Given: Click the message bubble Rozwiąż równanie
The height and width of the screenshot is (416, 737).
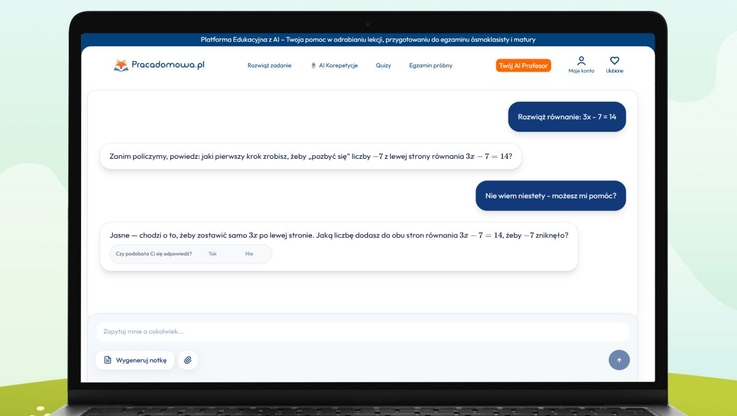Looking at the screenshot, I should tap(566, 117).
